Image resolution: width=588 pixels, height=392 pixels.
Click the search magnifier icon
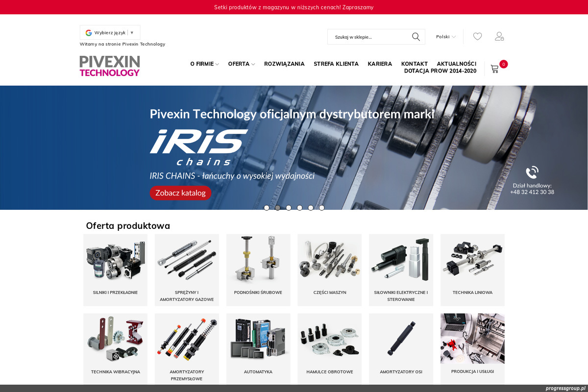pyautogui.click(x=416, y=37)
